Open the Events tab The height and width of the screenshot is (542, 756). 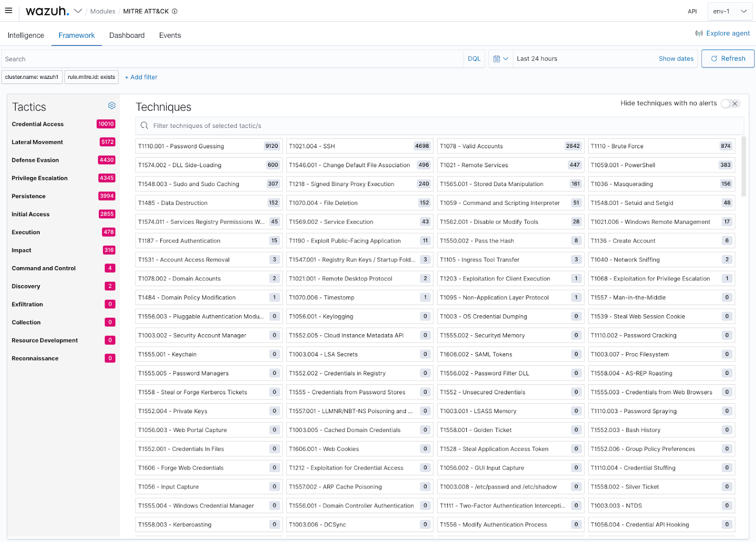coord(170,35)
